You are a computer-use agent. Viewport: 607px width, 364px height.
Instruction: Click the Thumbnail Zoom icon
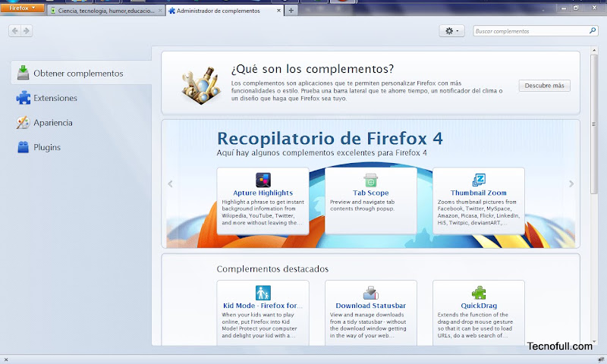pos(479,180)
